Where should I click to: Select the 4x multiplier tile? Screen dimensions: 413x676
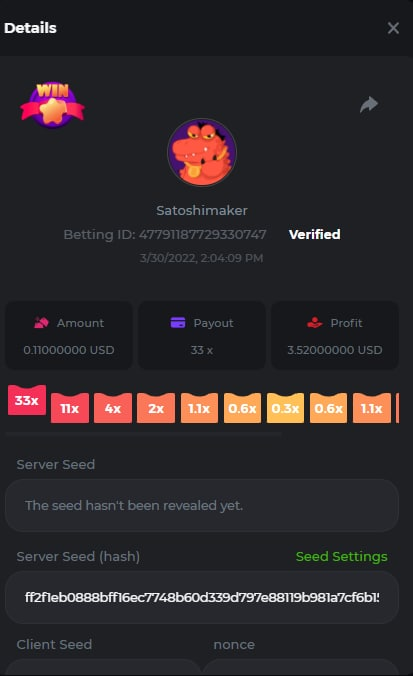click(x=113, y=408)
